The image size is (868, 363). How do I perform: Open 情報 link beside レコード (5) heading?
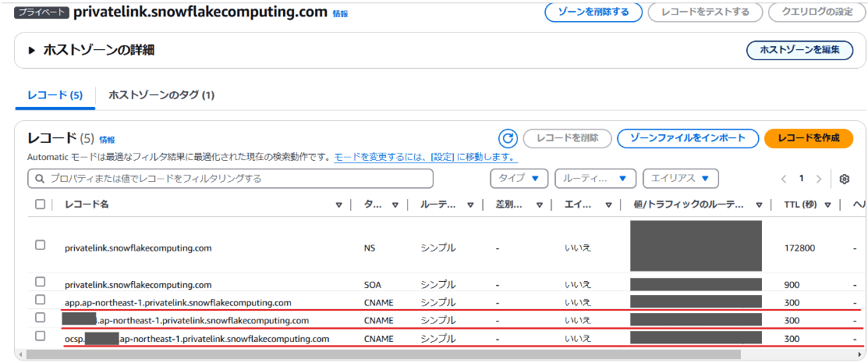pos(107,141)
